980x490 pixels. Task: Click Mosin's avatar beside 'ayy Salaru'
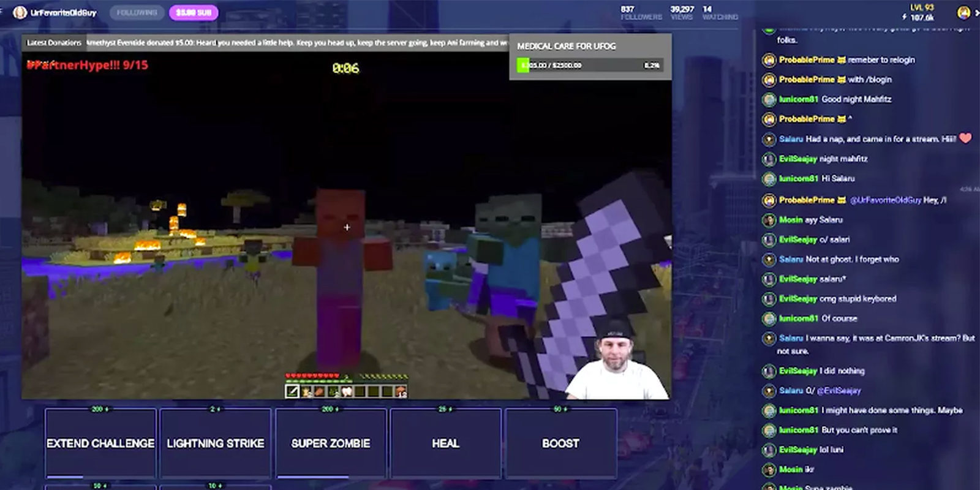click(769, 220)
